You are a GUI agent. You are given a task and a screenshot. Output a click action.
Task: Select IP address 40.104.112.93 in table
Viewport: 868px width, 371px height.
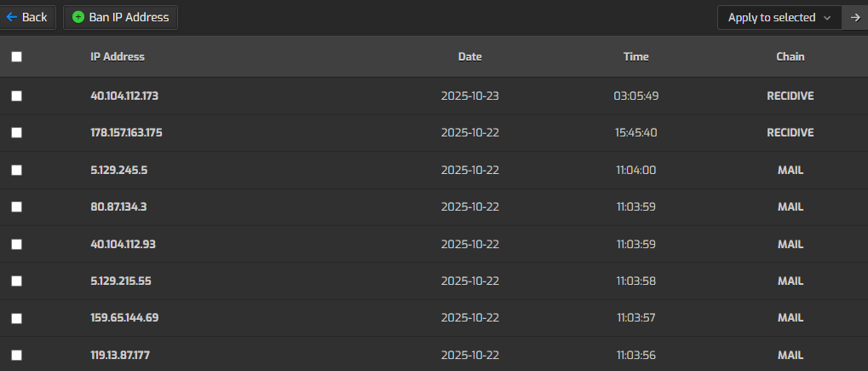123,244
